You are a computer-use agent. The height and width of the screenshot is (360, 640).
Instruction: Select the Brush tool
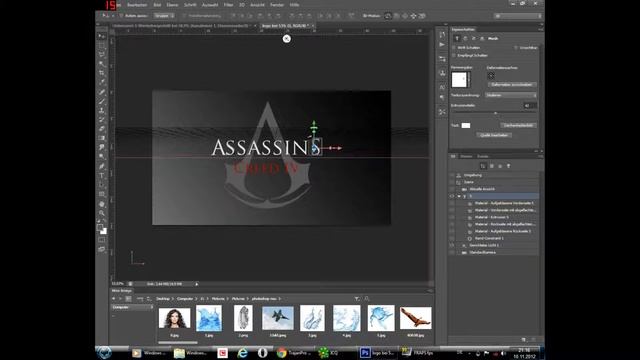[102, 101]
